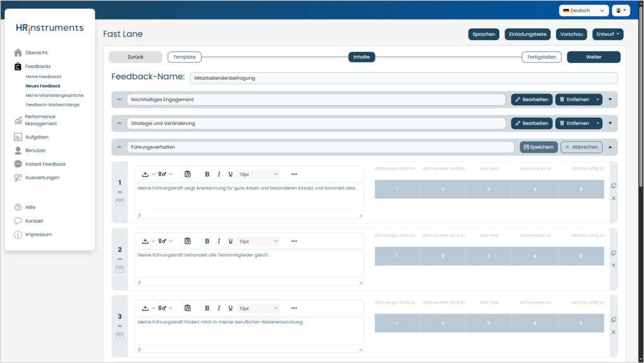The image size is (644, 363).
Task: Select the Fertigstellen step
Action: point(541,57)
